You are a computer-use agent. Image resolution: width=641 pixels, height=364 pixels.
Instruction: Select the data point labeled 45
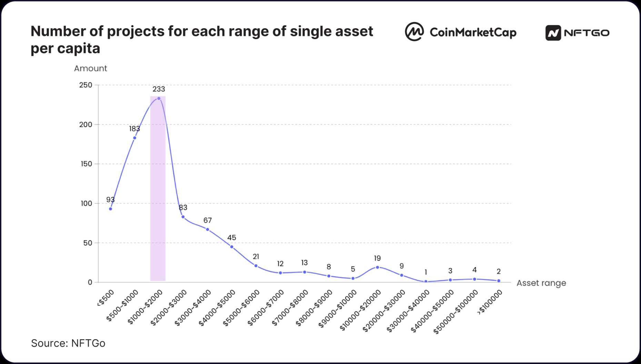(x=232, y=247)
